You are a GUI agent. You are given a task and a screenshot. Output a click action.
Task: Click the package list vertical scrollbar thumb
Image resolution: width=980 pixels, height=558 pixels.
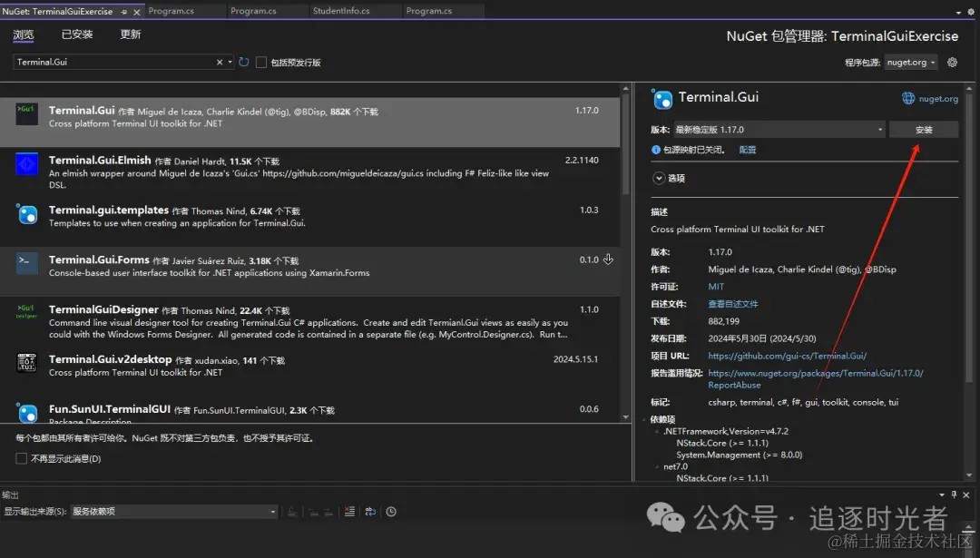(625, 145)
